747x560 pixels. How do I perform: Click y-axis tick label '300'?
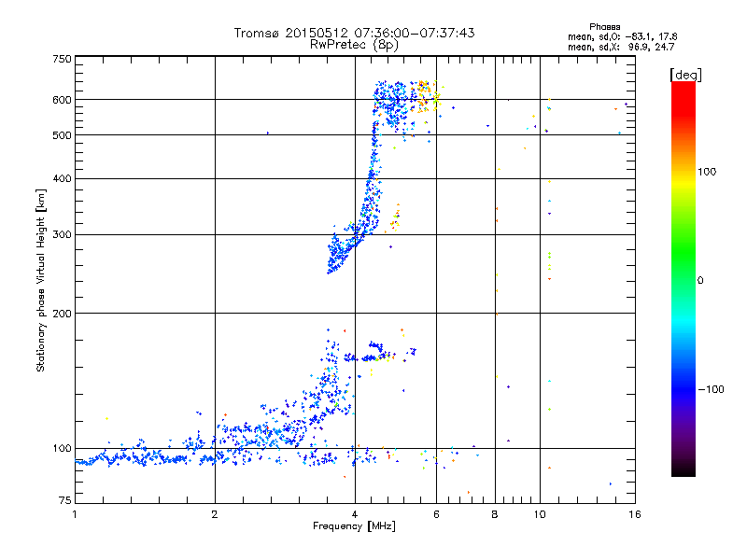click(x=62, y=235)
